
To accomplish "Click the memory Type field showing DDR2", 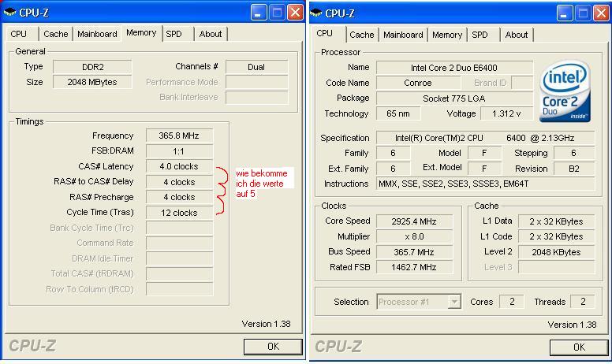I will click(92, 67).
